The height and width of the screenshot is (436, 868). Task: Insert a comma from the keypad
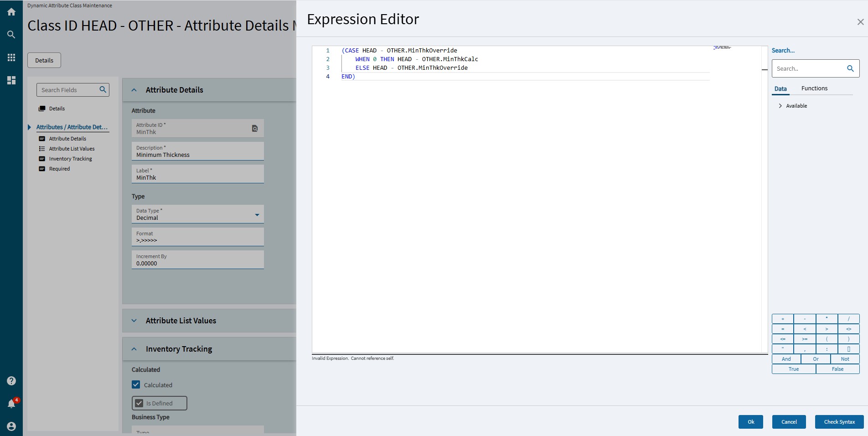coord(805,349)
